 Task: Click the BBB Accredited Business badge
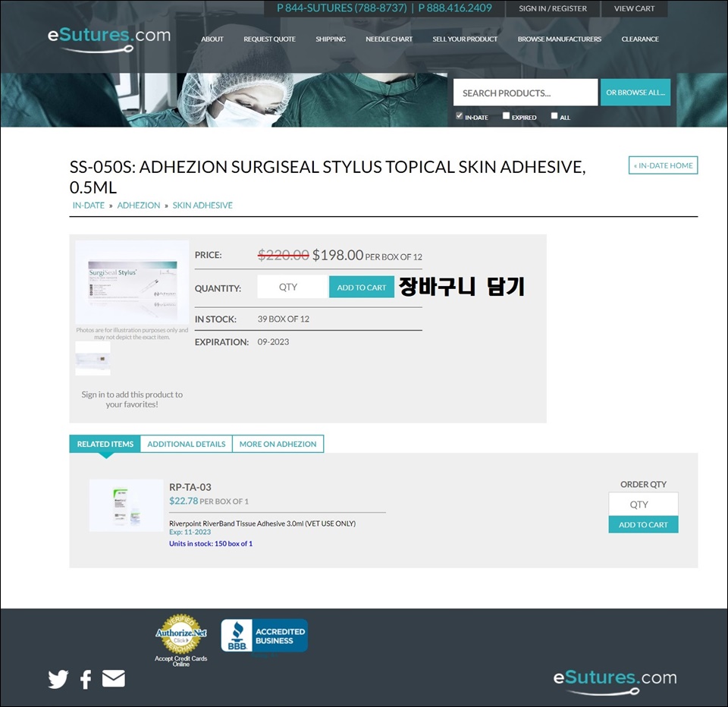click(x=264, y=636)
